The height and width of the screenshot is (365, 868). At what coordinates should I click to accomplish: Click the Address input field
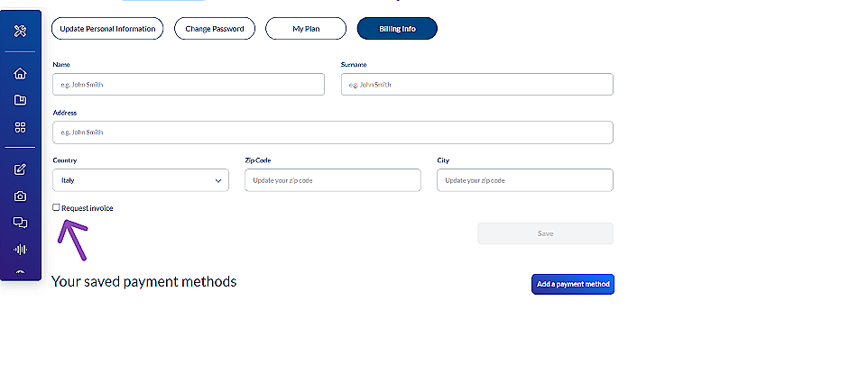tap(332, 132)
